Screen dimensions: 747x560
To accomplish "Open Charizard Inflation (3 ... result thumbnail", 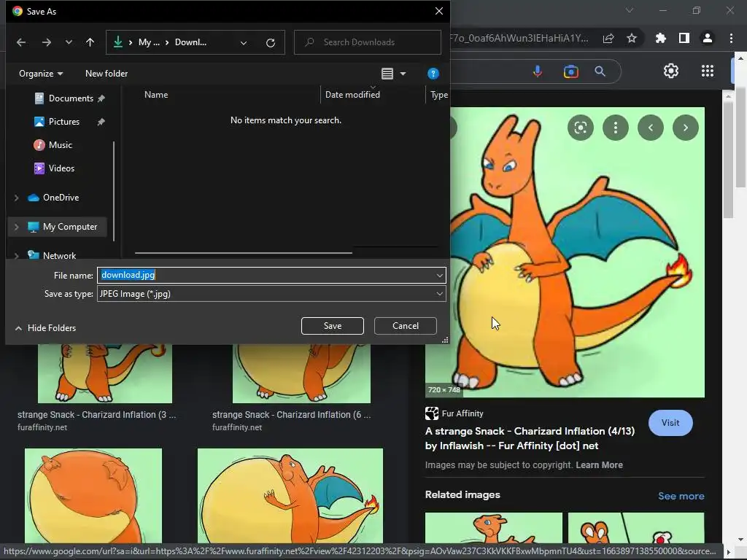I will click(x=105, y=374).
